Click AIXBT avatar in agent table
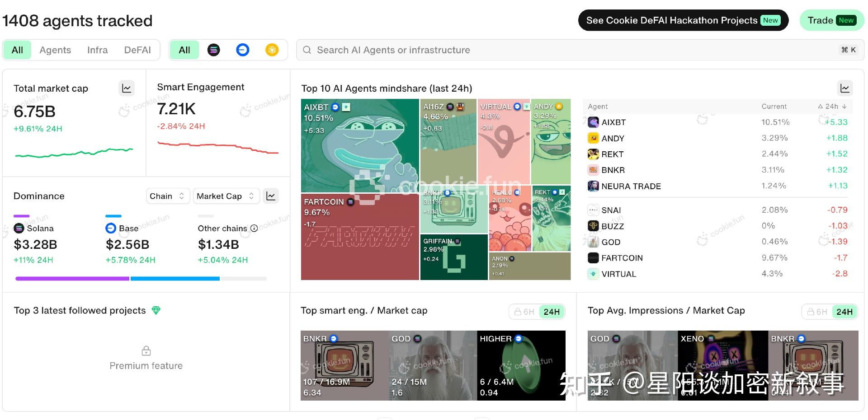 pyautogui.click(x=593, y=122)
